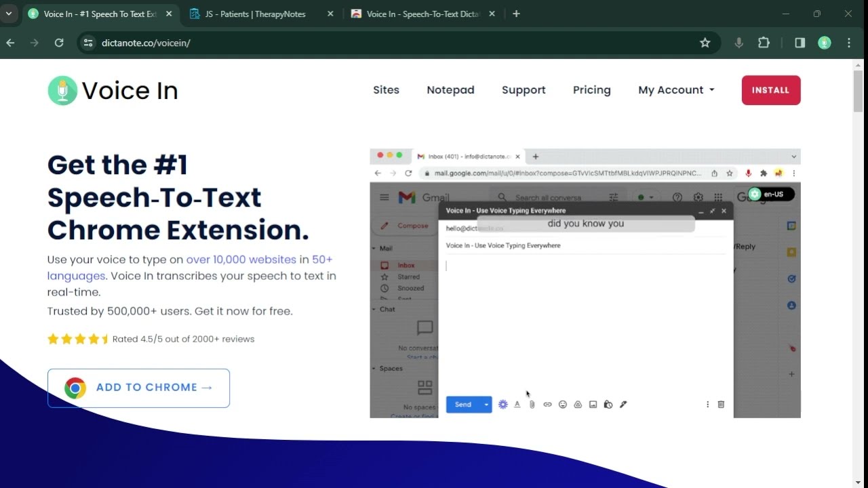Image resolution: width=868 pixels, height=488 pixels.
Task: Click the Send options arrow in demo
Action: point(486,405)
